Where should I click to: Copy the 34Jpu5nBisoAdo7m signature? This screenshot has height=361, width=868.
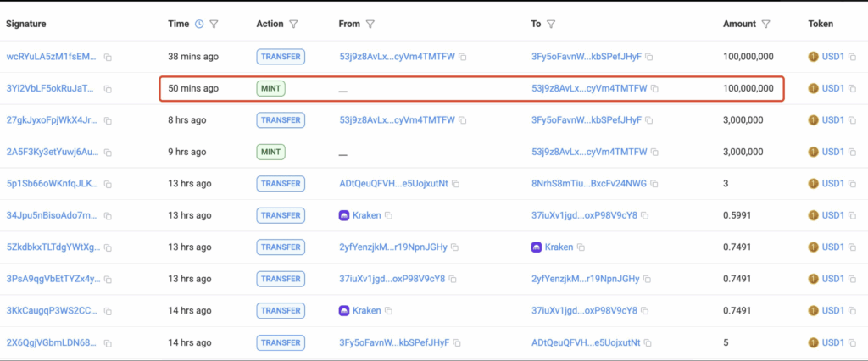click(x=108, y=216)
